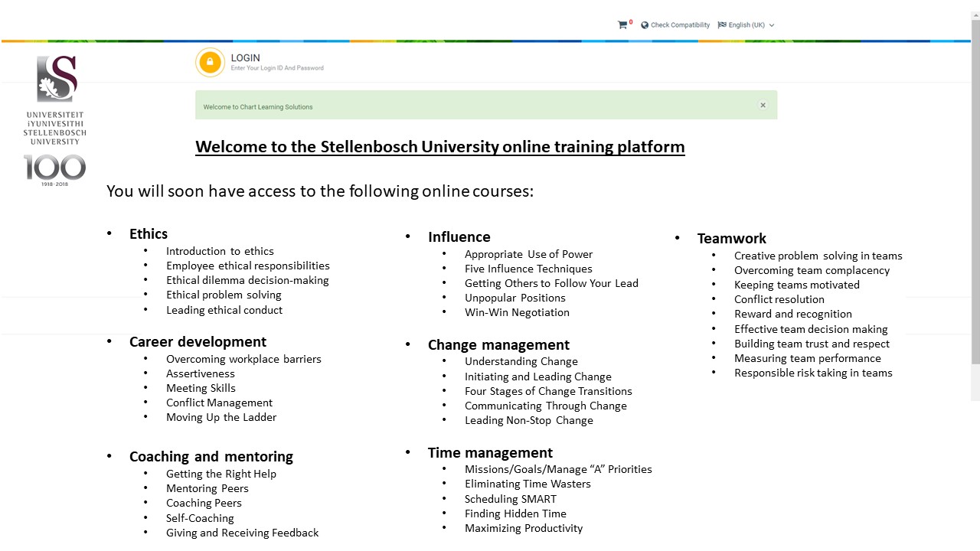The width and height of the screenshot is (980, 551).
Task: Click 'Measuring team performance'
Action: tap(808, 358)
